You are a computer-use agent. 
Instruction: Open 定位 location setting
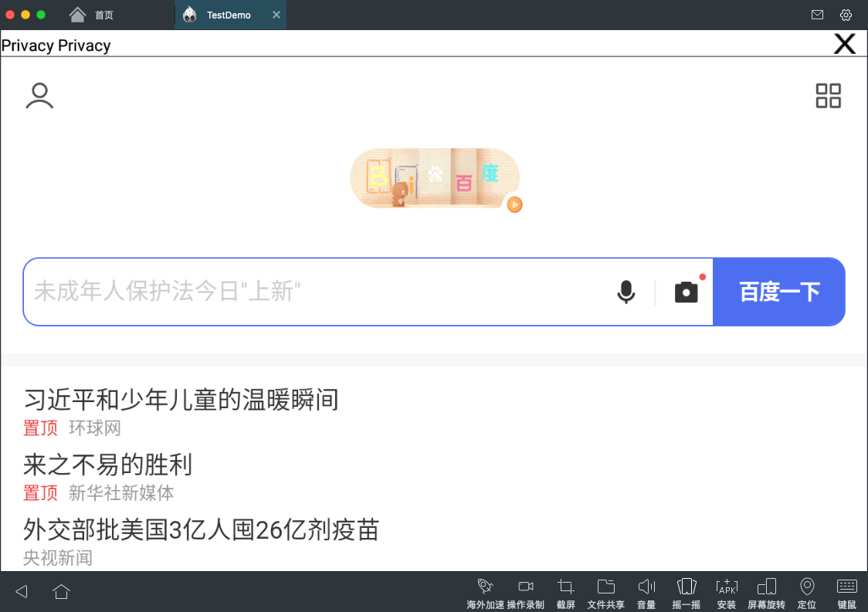click(806, 593)
